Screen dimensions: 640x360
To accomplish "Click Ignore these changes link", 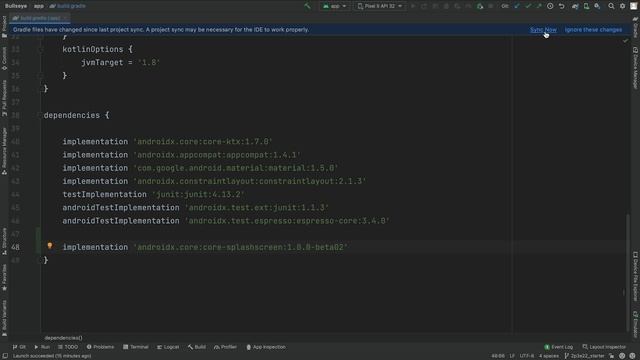I will click(593, 30).
